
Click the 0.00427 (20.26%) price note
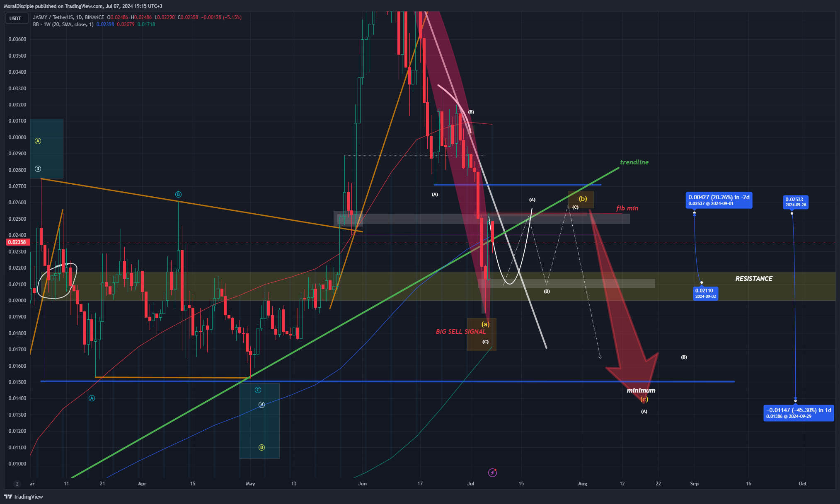coord(719,200)
